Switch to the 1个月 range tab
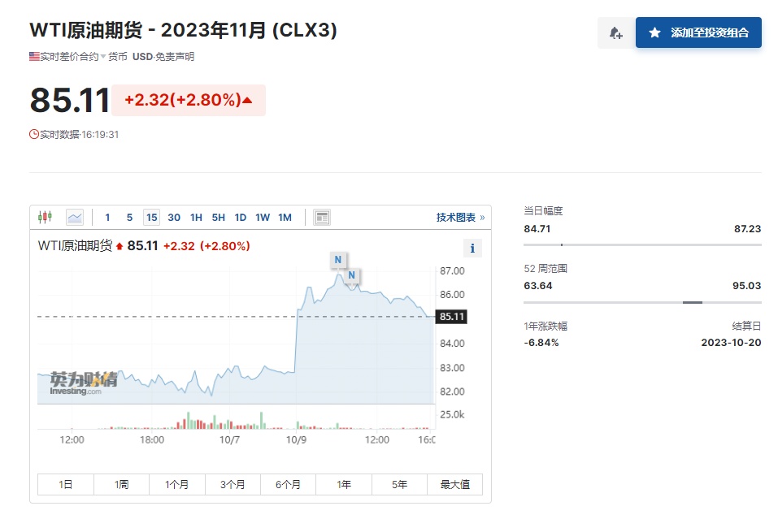This screenshot has width=778, height=532. (176, 484)
